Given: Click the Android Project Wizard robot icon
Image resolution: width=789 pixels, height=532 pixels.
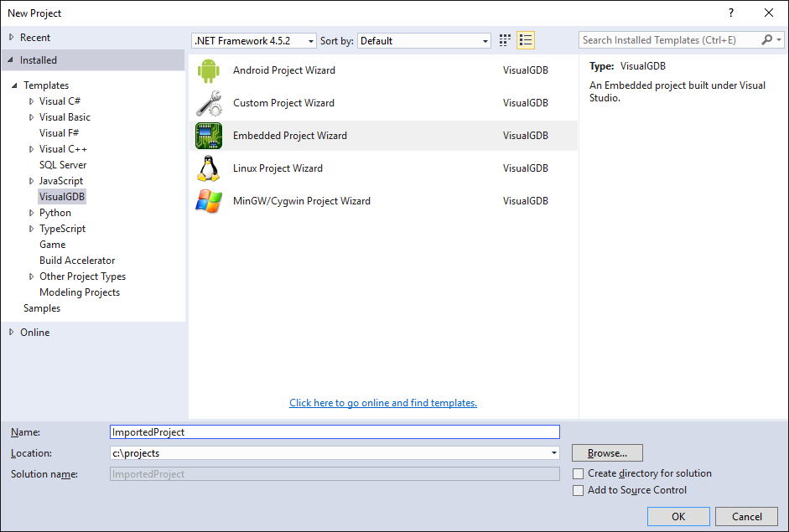Looking at the screenshot, I should point(208,70).
